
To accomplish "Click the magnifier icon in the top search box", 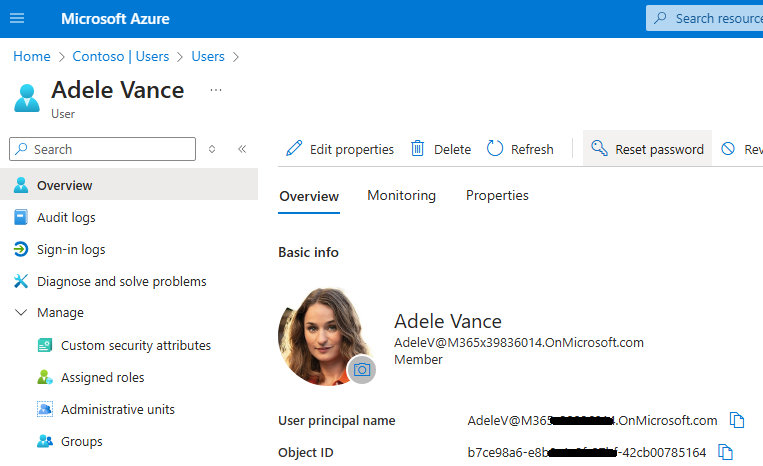I will coord(660,18).
